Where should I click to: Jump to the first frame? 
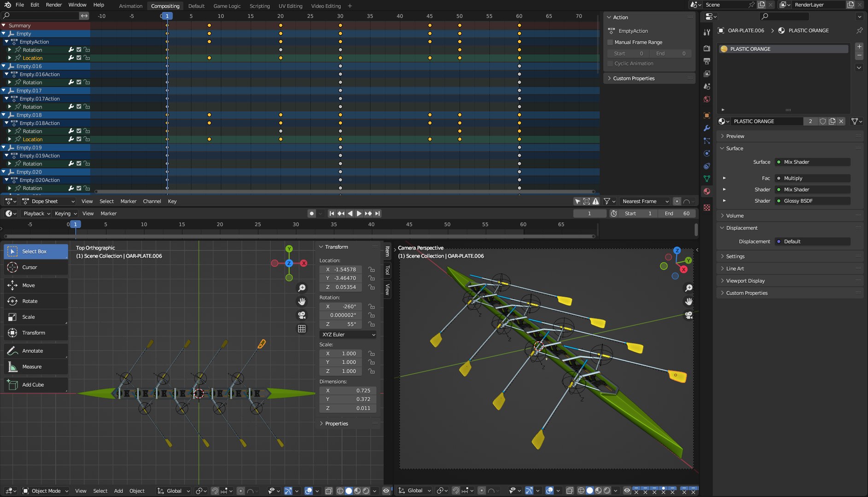(332, 214)
